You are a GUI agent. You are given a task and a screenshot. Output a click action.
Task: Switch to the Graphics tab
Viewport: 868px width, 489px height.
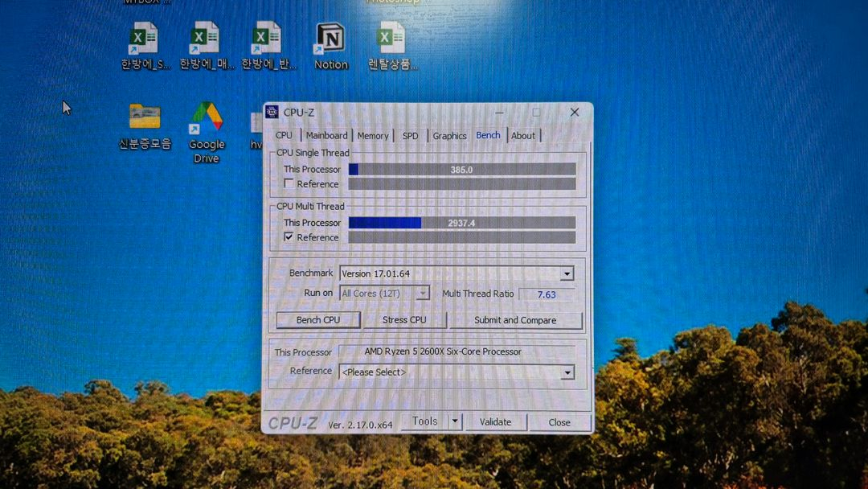pos(448,135)
